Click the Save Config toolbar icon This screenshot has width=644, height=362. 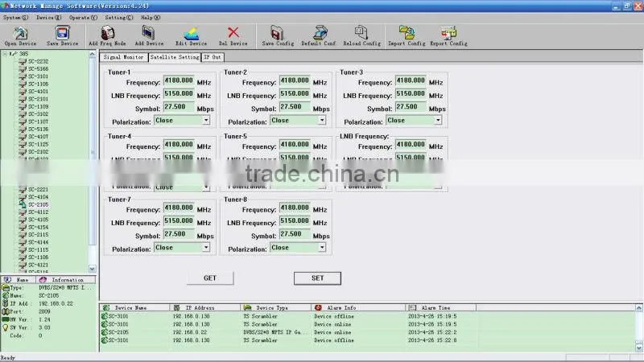pos(278,33)
